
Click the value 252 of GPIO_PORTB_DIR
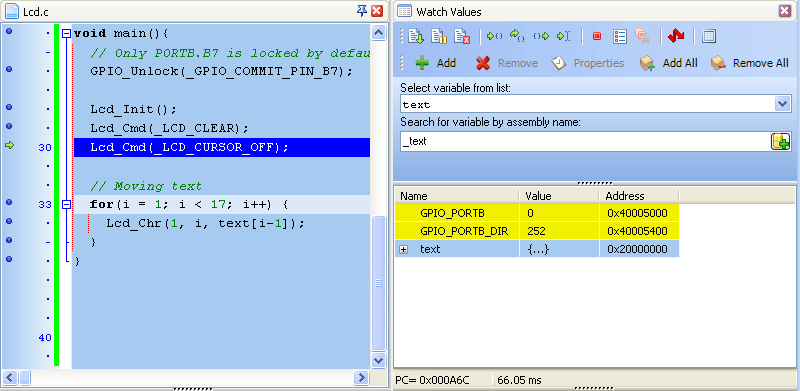click(536, 231)
